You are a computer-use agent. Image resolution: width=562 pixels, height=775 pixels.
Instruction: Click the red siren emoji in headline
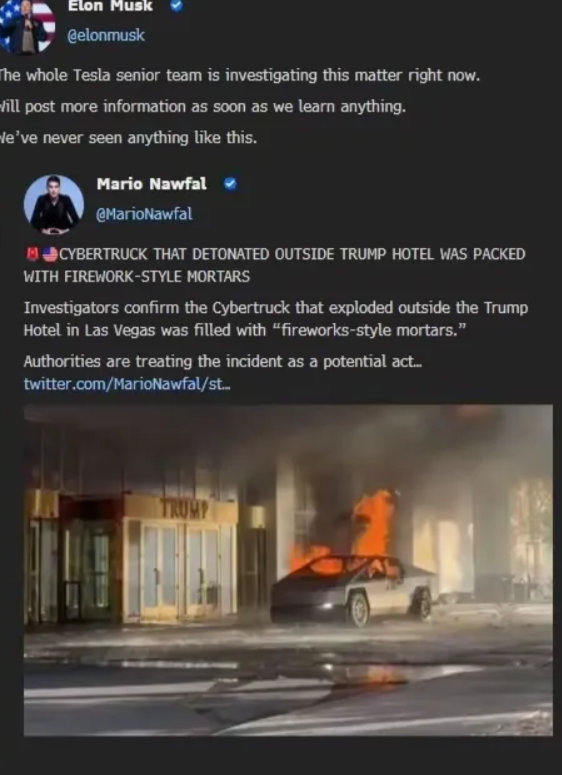[32, 254]
